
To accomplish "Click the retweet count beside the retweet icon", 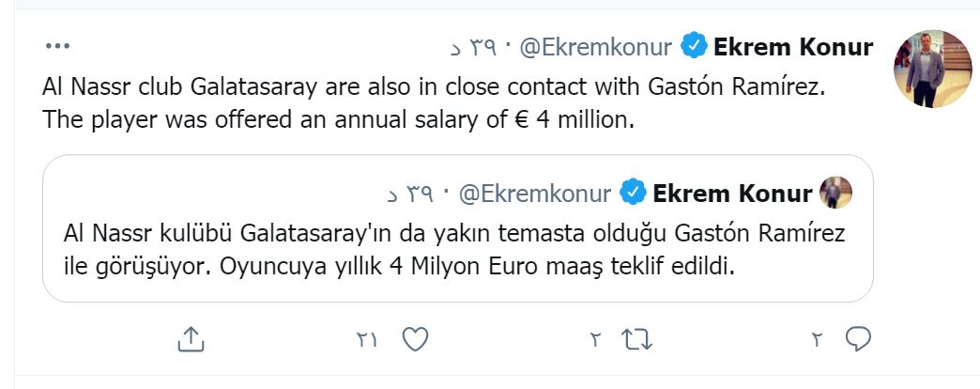I will click(595, 340).
